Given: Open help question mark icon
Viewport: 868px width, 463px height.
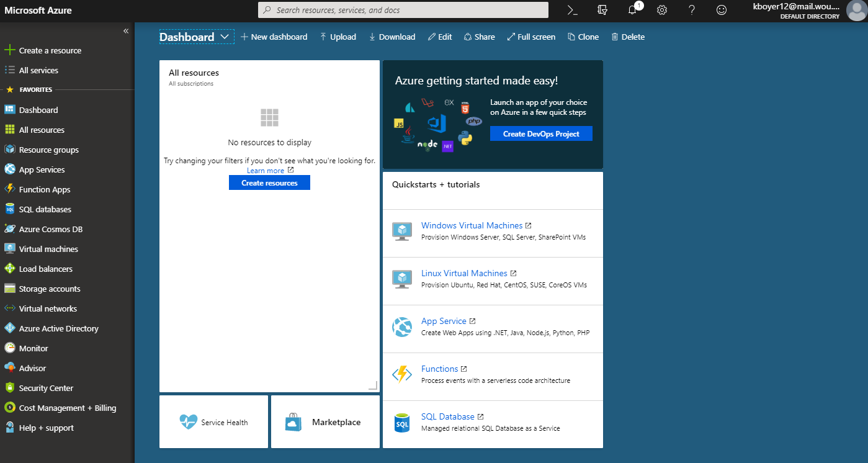Looking at the screenshot, I should [x=692, y=10].
